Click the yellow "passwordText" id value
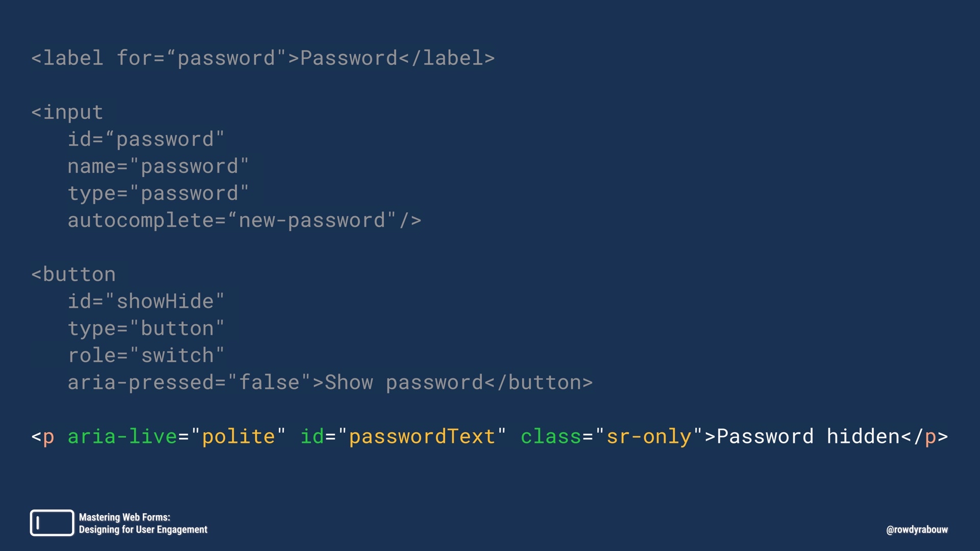This screenshot has width=980, height=551. pos(422,437)
